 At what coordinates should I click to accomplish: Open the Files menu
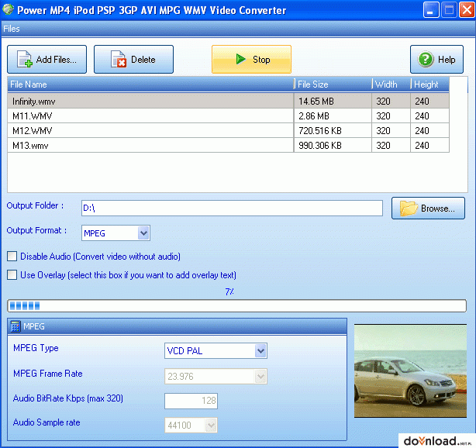(x=12, y=29)
